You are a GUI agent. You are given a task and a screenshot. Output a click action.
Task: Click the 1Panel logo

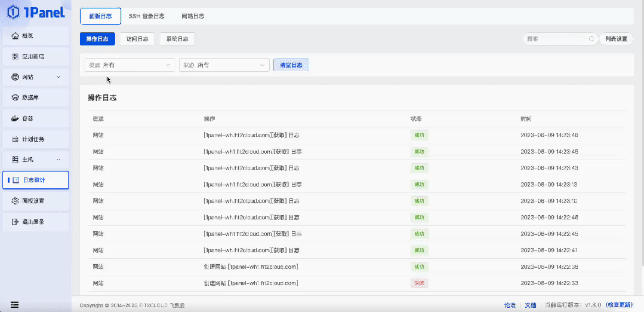point(36,13)
